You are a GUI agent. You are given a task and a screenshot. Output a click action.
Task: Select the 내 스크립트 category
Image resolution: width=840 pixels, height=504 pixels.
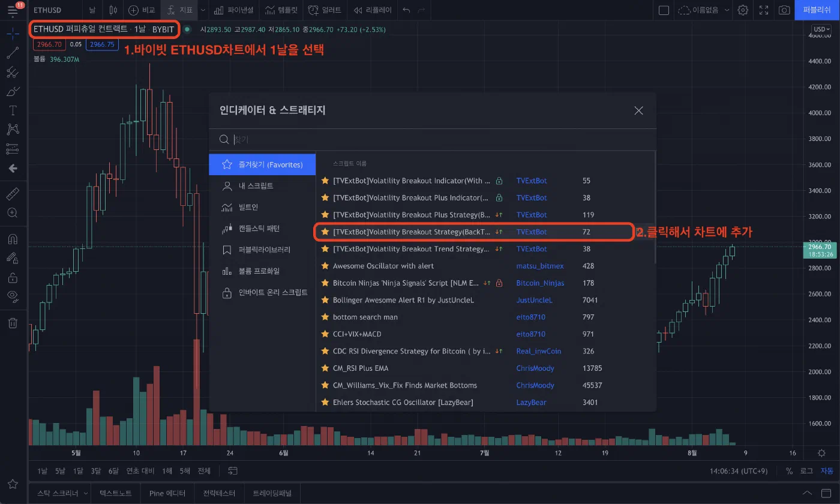pos(262,186)
